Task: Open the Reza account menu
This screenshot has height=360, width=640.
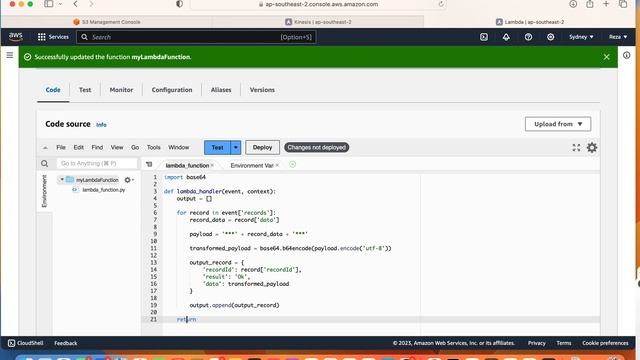Action: [618, 37]
